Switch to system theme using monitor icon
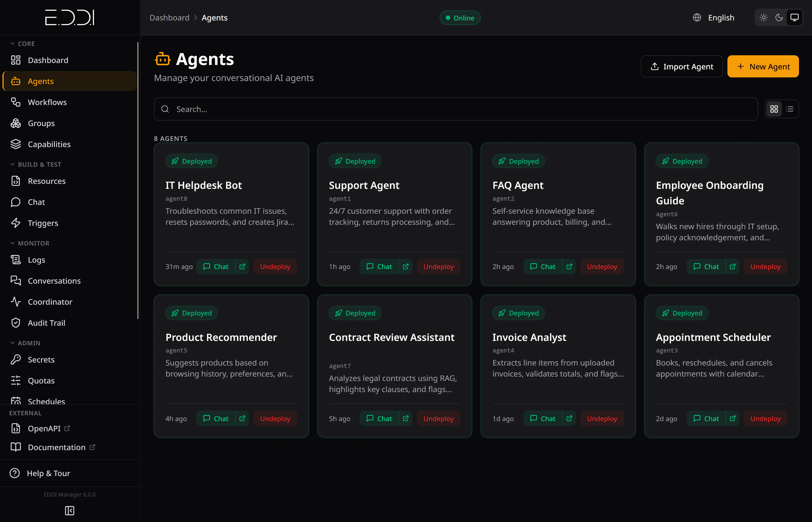Image resolution: width=812 pixels, height=522 pixels. coord(794,17)
